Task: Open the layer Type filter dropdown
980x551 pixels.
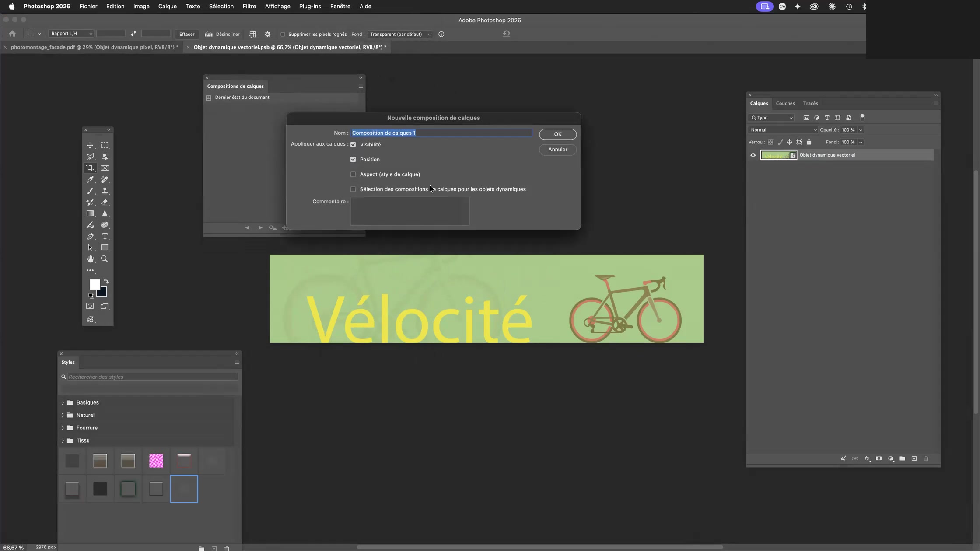Action: coord(771,118)
